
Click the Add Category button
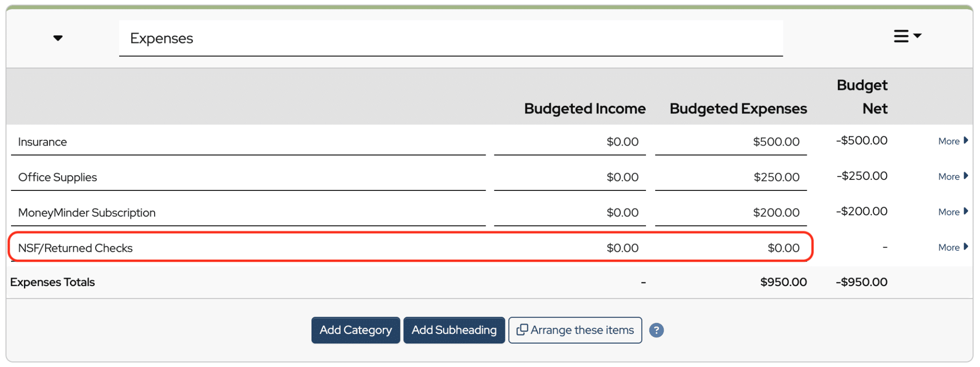coord(356,330)
